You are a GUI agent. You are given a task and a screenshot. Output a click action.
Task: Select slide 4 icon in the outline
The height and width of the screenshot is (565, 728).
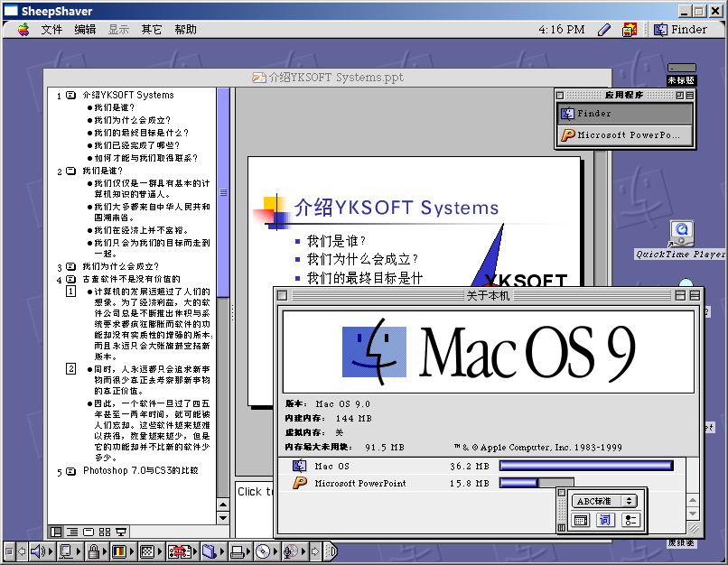point(70,279)
